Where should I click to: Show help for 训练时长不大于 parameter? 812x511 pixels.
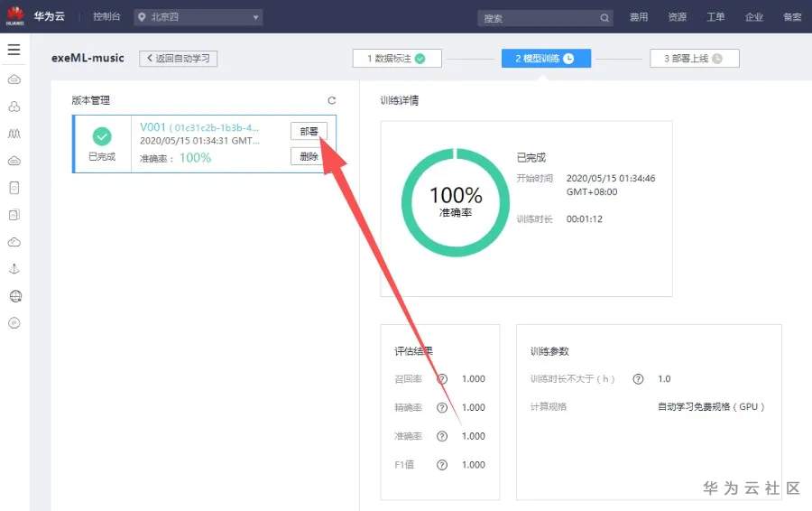tap(638, 379)
